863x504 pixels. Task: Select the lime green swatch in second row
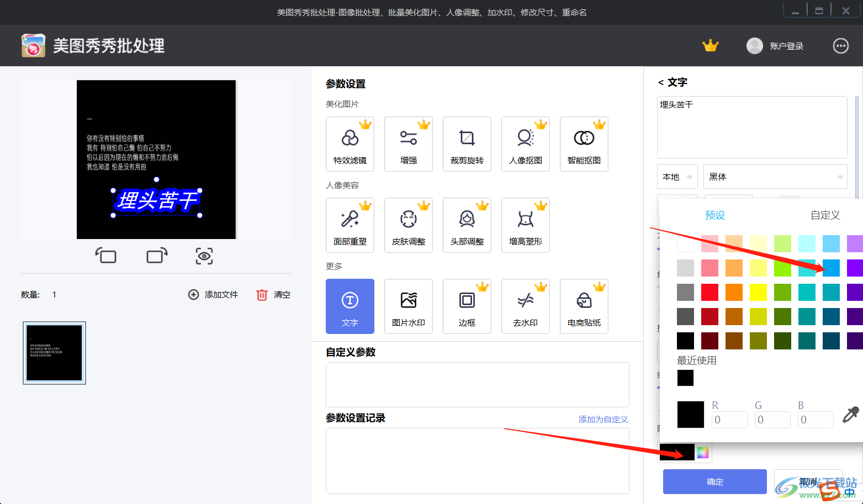coord(782,268)
